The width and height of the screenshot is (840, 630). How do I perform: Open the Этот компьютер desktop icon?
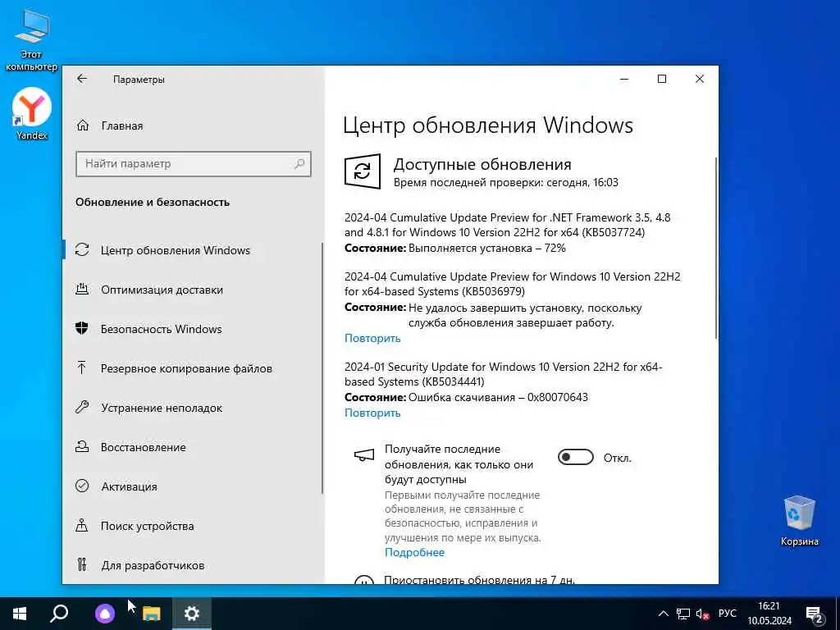click(31, 40)
